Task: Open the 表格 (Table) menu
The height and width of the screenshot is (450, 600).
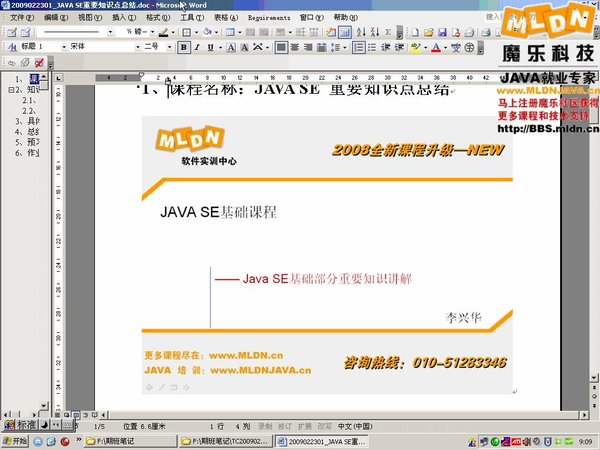Action: pos(226,18)
